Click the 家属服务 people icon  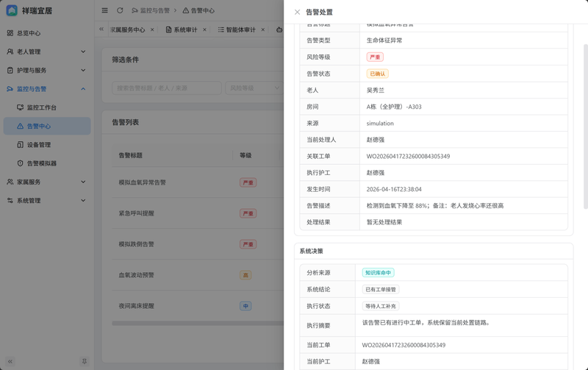click(x=10, y=182)
